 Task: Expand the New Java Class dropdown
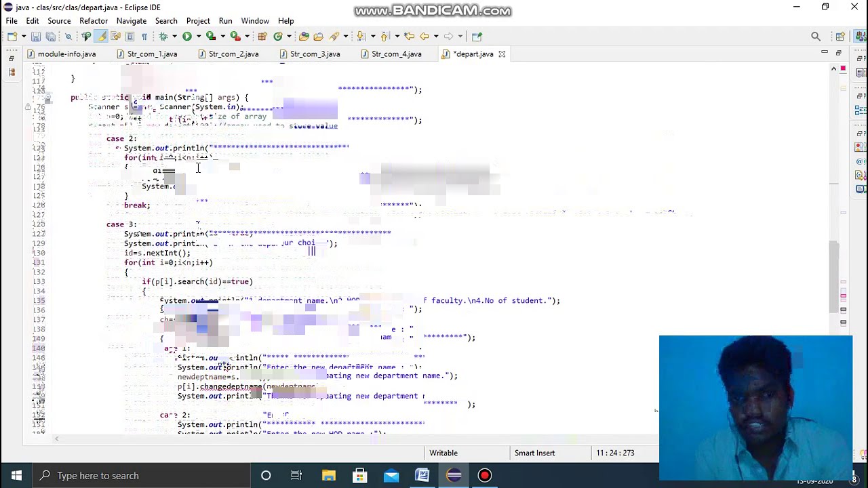tap(289, 36)
